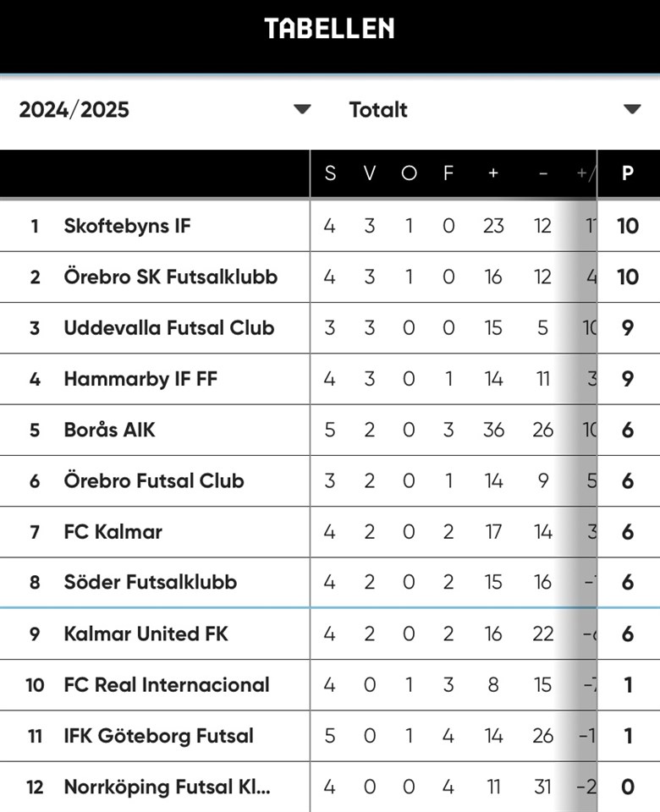This screenshot has width=660, height=812.
Task: Click the season dropdown arrow icon
Action: [302, 109]
